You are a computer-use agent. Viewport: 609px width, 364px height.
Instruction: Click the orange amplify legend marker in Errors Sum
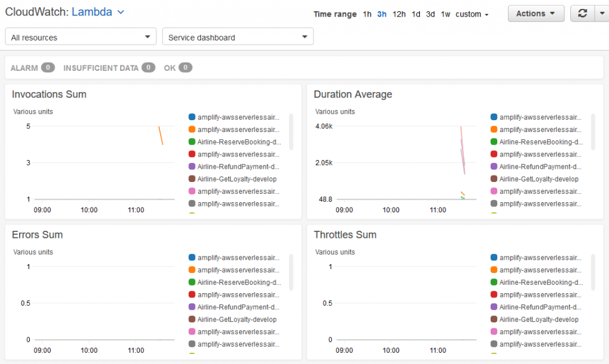pyautogui.click(x=192, y=270)
